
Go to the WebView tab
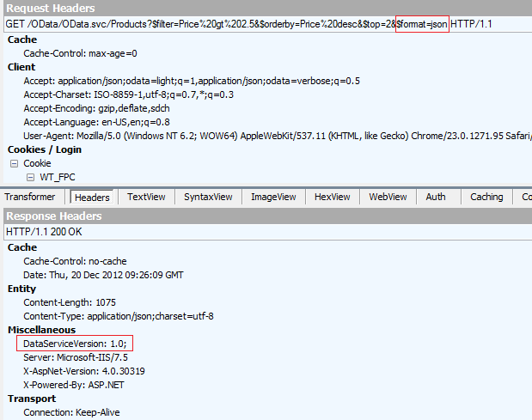coord(388,197)
